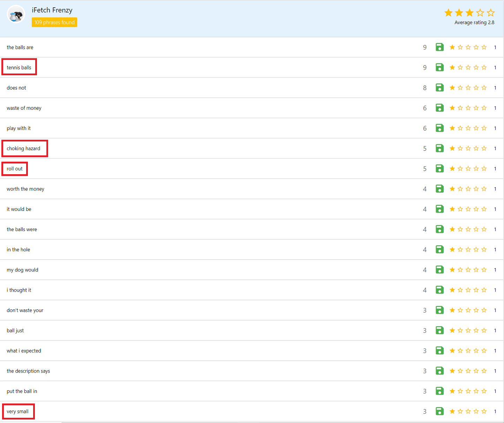Click save icon in 'roll out' row
Viewport: 504px width, 423px height.
439,168
